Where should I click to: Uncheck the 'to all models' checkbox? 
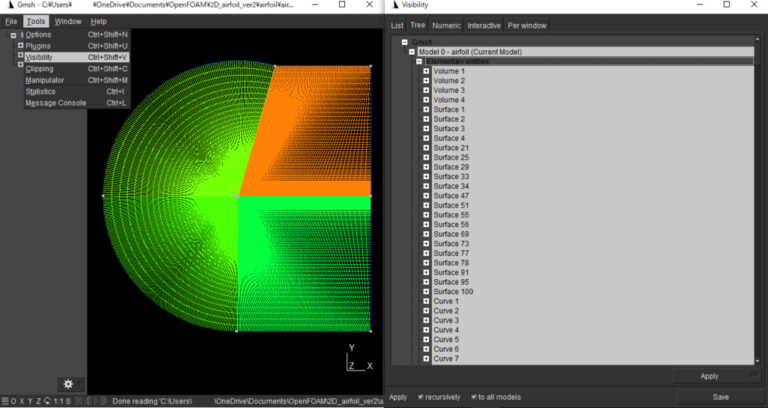(475, 397)
